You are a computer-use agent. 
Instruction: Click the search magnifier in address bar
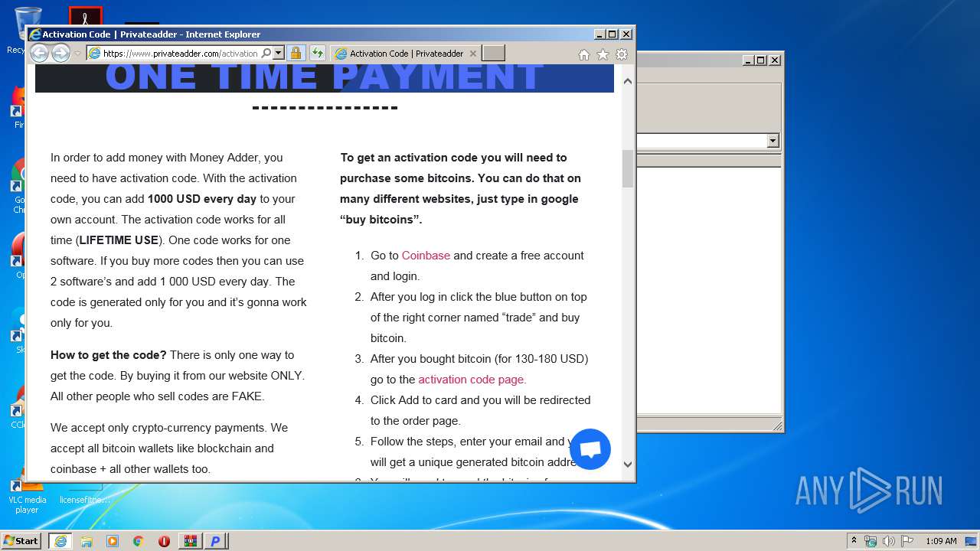(x=266, y=54)
